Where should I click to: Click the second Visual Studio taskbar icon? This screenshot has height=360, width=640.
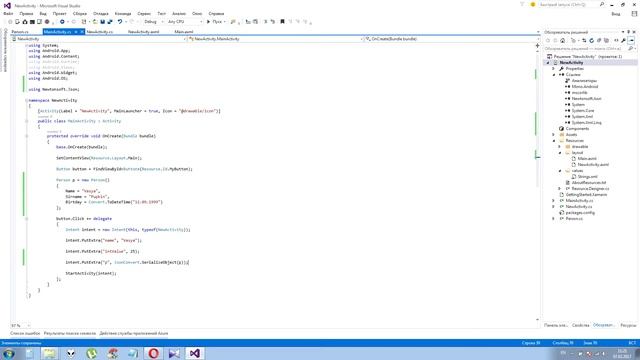(174, 353)
